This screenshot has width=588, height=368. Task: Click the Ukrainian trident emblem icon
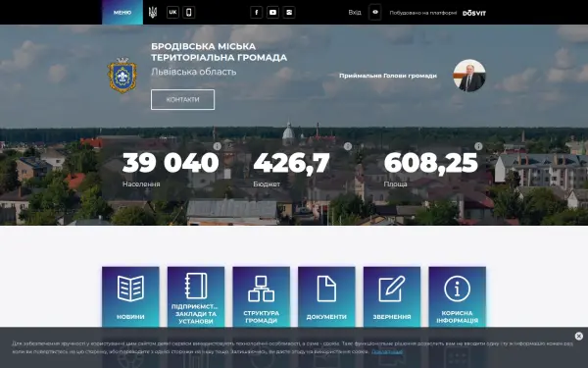(153, 13)
